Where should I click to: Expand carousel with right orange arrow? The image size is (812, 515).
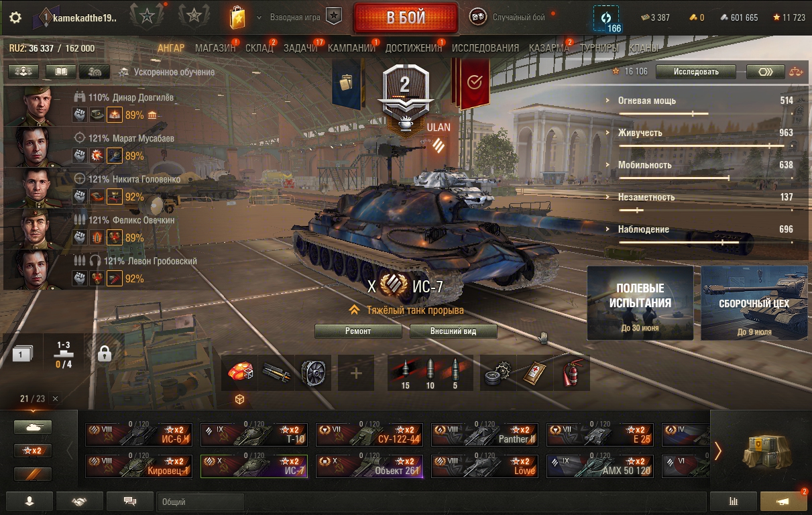[718, 451]
